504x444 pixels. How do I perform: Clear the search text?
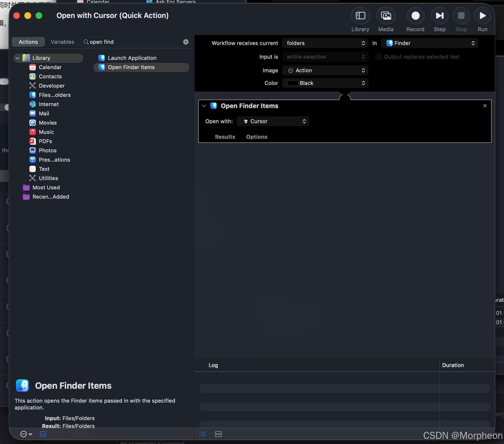tap(186, 42)
